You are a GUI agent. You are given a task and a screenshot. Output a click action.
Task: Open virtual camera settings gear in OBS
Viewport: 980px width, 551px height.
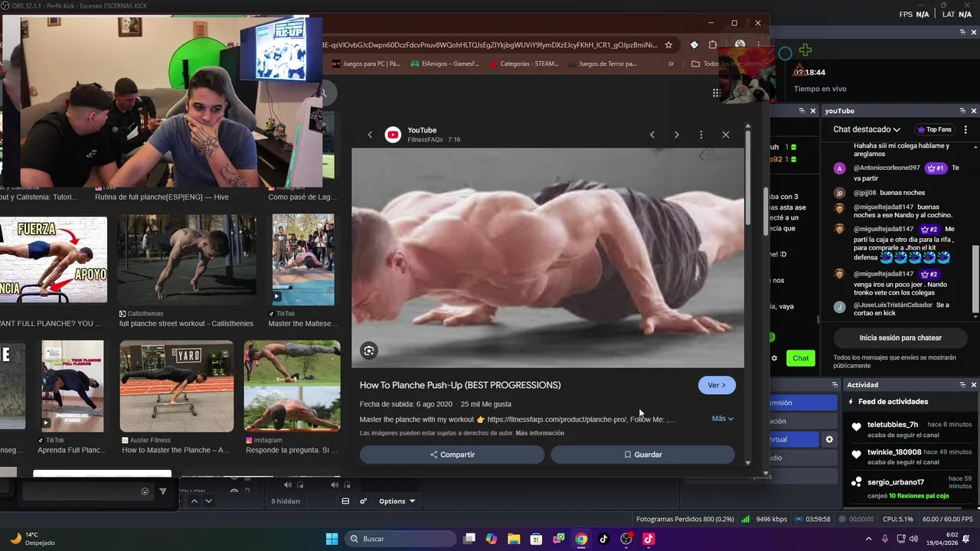click(x=829, y=439)
